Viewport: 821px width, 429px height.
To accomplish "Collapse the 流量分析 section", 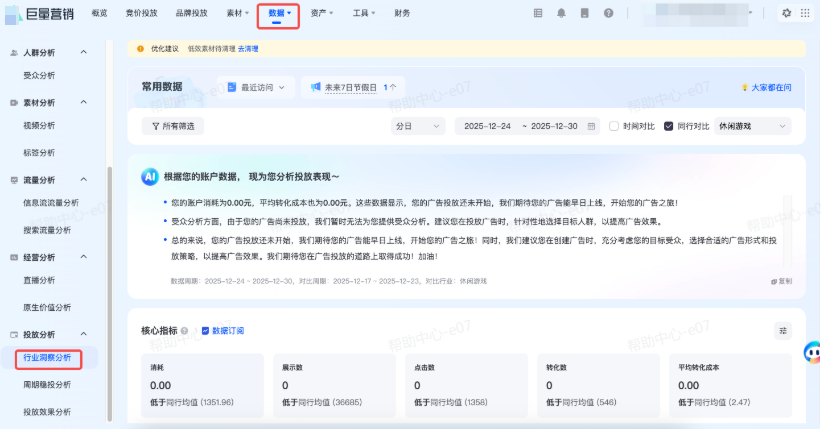I will (x=84, y=179).
